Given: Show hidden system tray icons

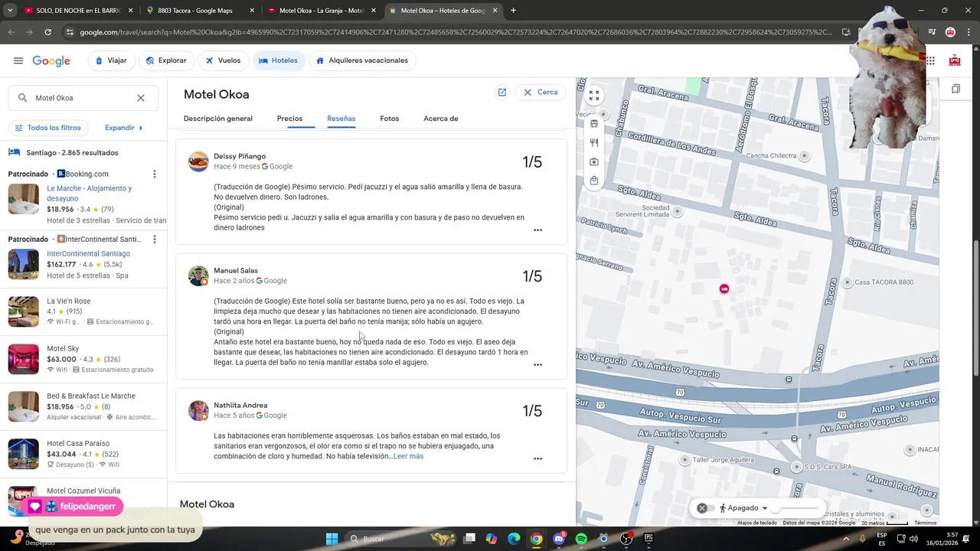Looking at the screenshot, I should [846, 539].
